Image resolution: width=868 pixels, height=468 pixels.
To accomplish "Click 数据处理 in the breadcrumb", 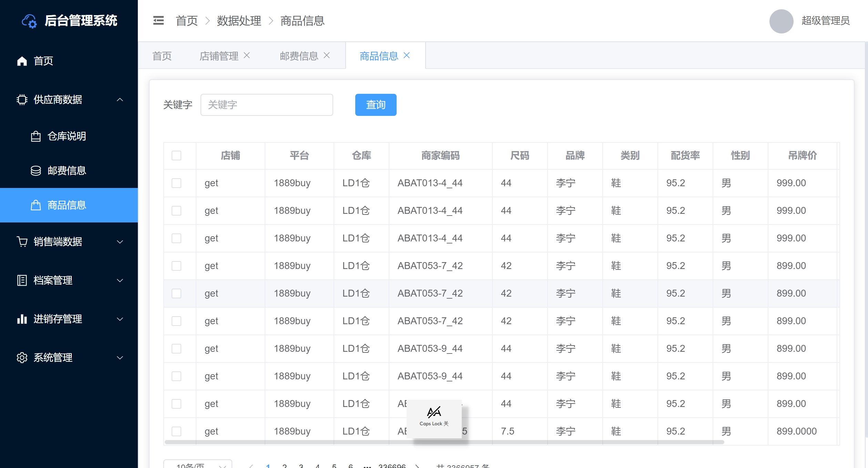I will pyautogui.click(x=239, y=21).
